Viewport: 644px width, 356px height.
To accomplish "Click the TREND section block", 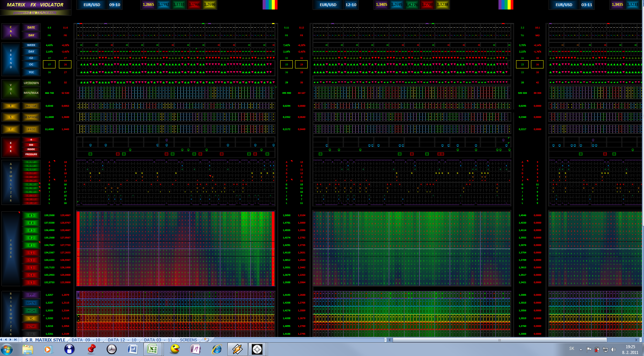I will [x=10, y=59].
